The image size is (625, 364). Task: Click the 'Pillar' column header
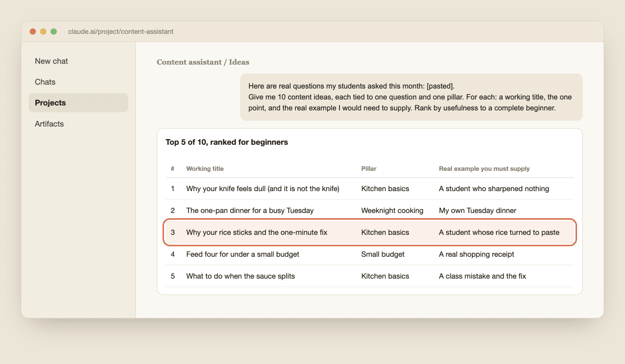point(369,169)
